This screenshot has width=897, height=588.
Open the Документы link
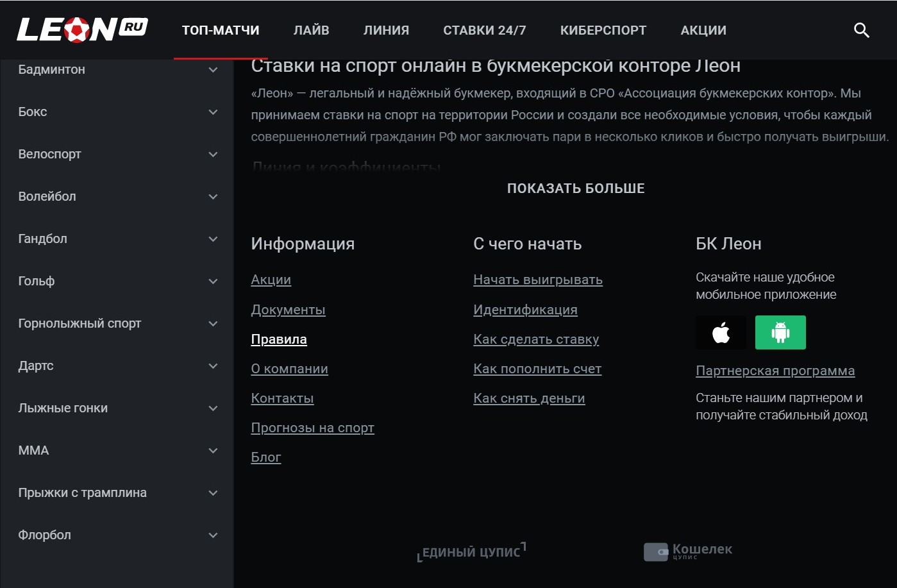click(289, 310)
